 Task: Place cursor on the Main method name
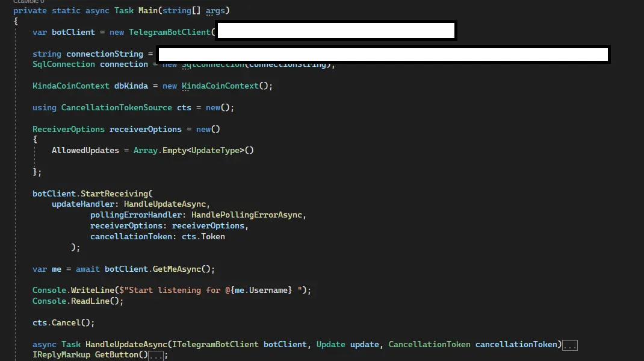coord(148,10)
